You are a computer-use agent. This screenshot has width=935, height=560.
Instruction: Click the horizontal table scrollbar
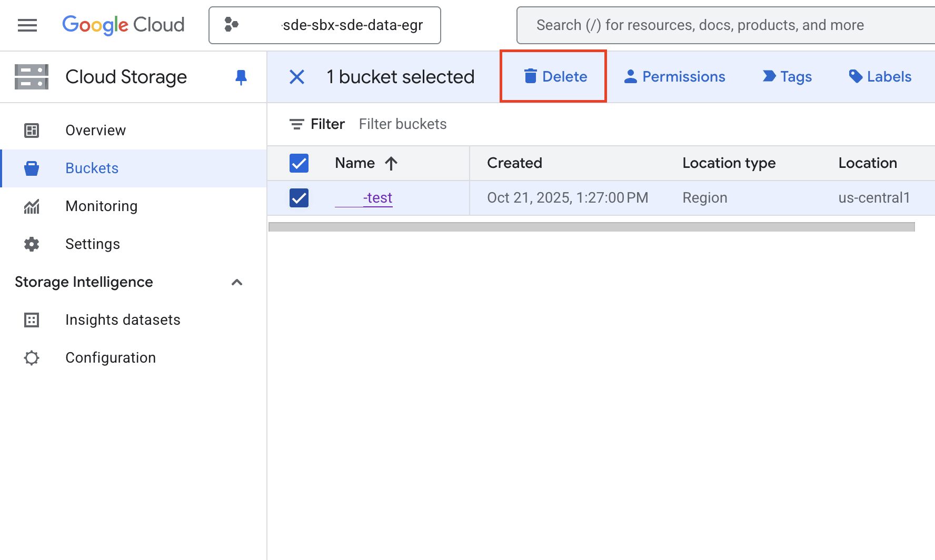[x=591, y=227]
